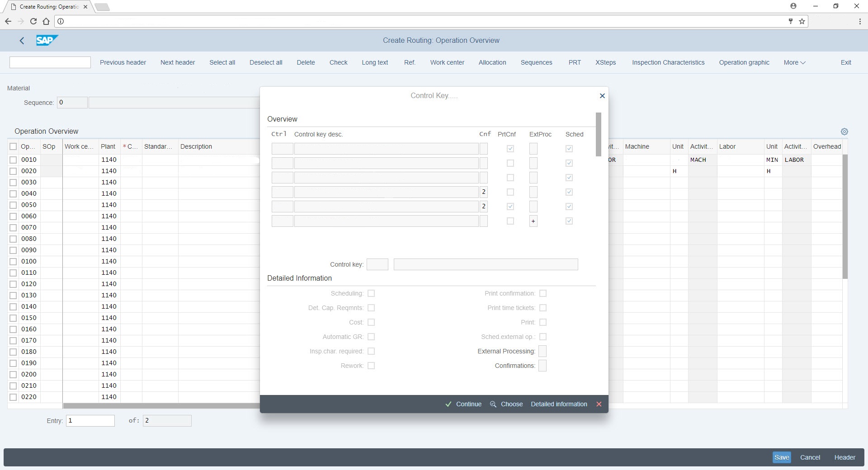Open Long text from toolbar

coord(375,62)
